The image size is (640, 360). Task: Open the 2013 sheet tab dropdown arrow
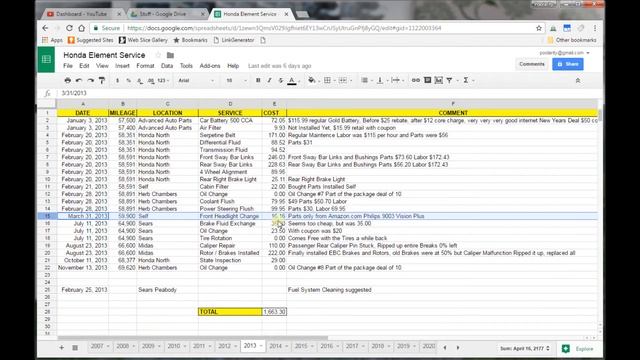261,346
